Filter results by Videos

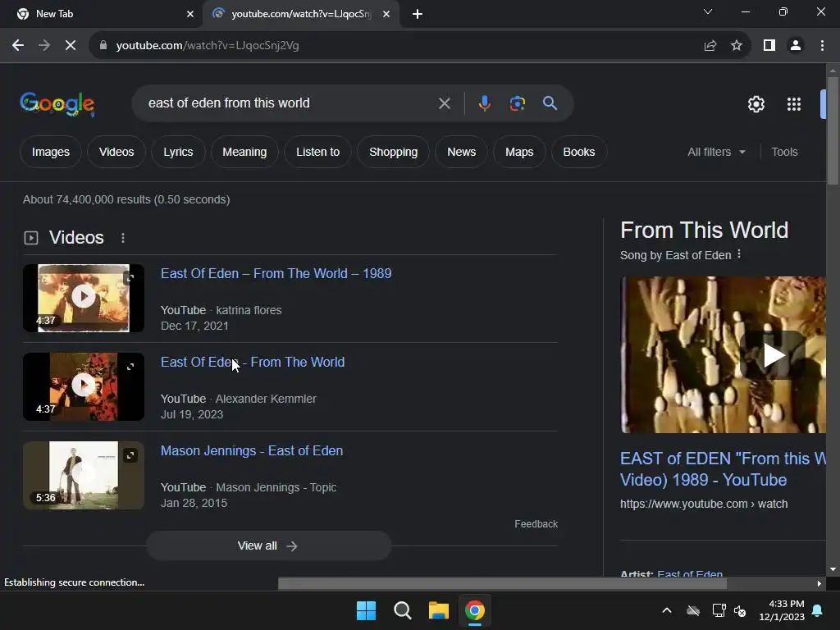coord(116,152)
